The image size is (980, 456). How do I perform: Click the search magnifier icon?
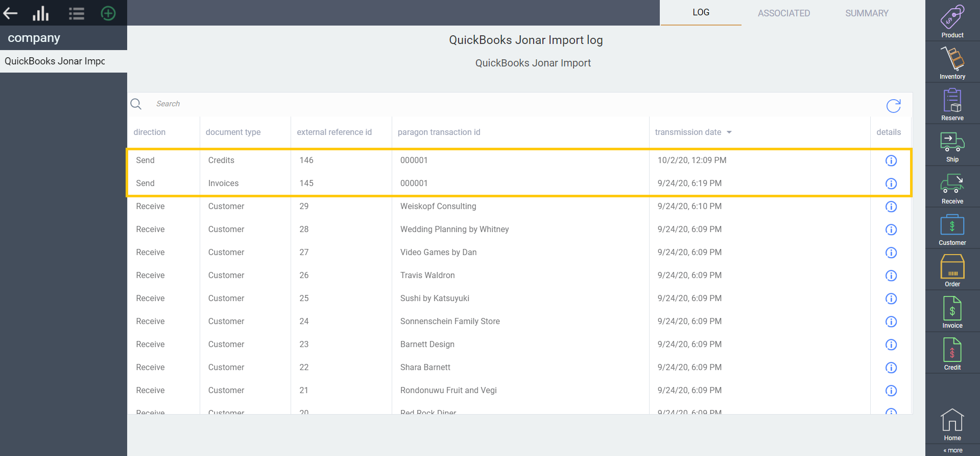tap(136, 104)
